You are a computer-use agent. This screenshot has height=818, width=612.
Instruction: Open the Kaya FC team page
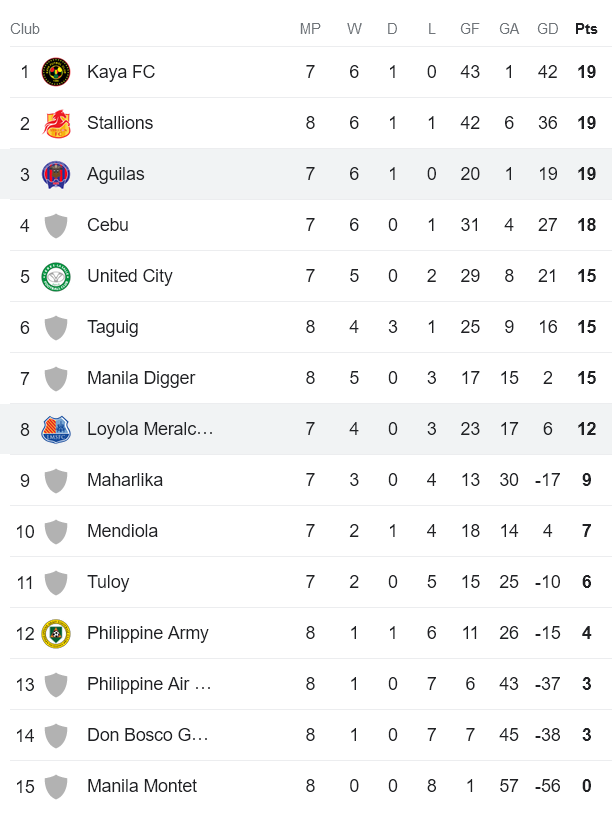click(120, 71)
